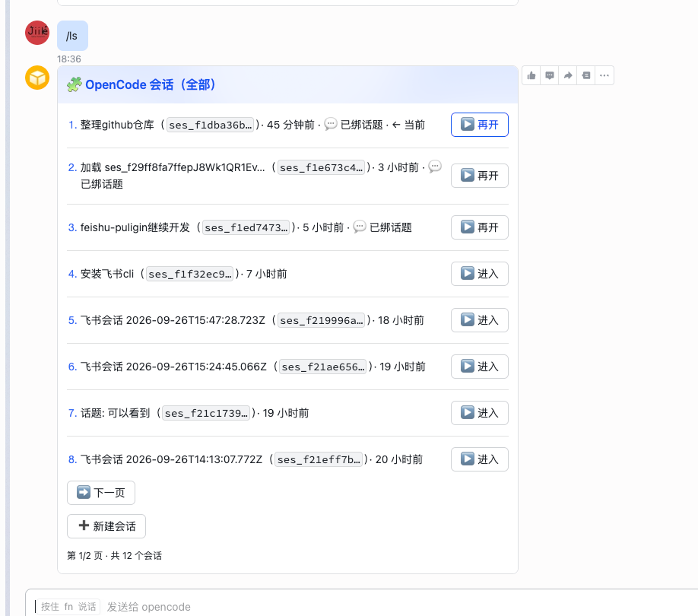Enter session 话题: 可以看到
The image size is (698, 616).
(x=480, y=413)
